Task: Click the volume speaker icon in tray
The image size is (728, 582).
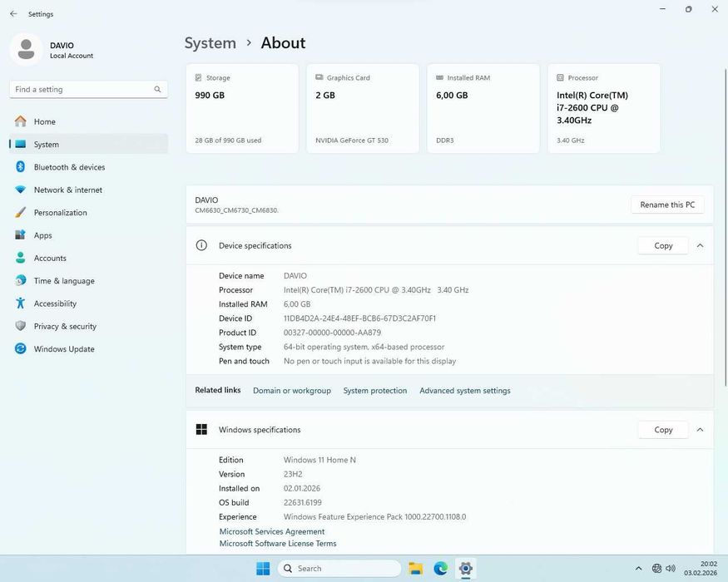Action: (x=671, y=568)
